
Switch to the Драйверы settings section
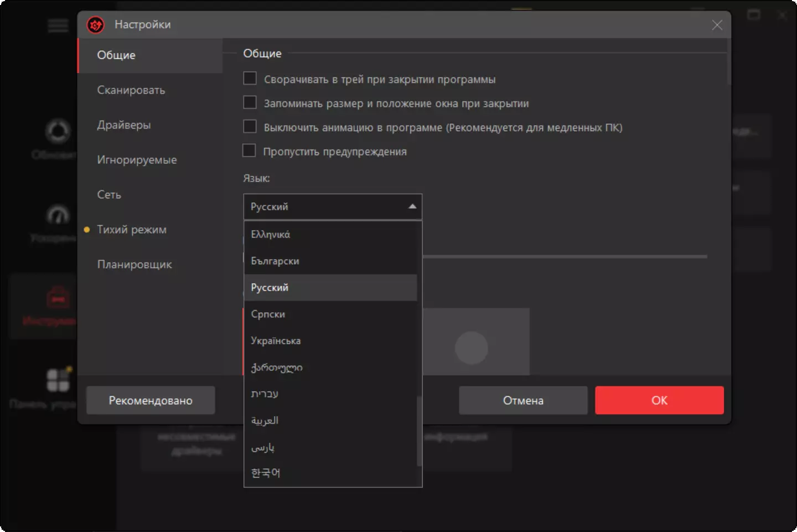[x=124, y=125]
